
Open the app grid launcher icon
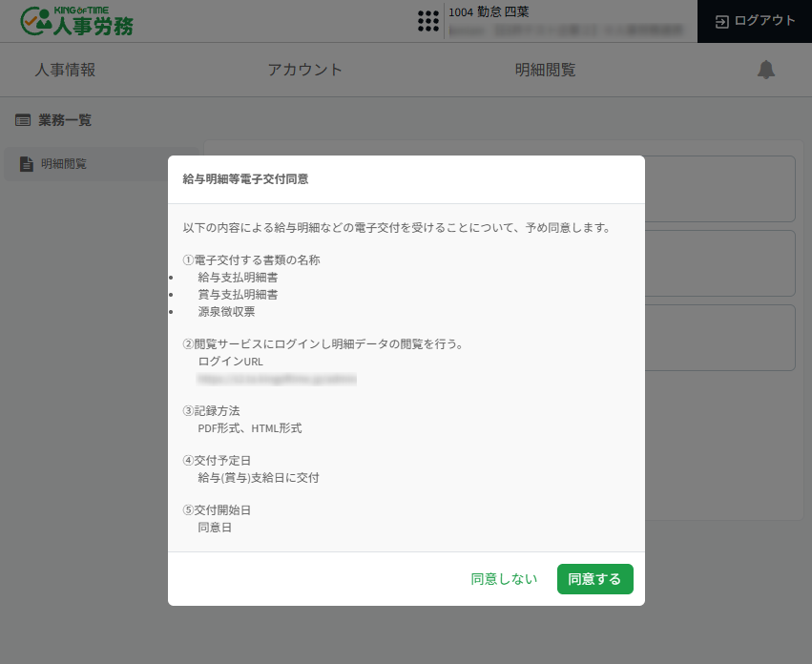coord(428,21)
